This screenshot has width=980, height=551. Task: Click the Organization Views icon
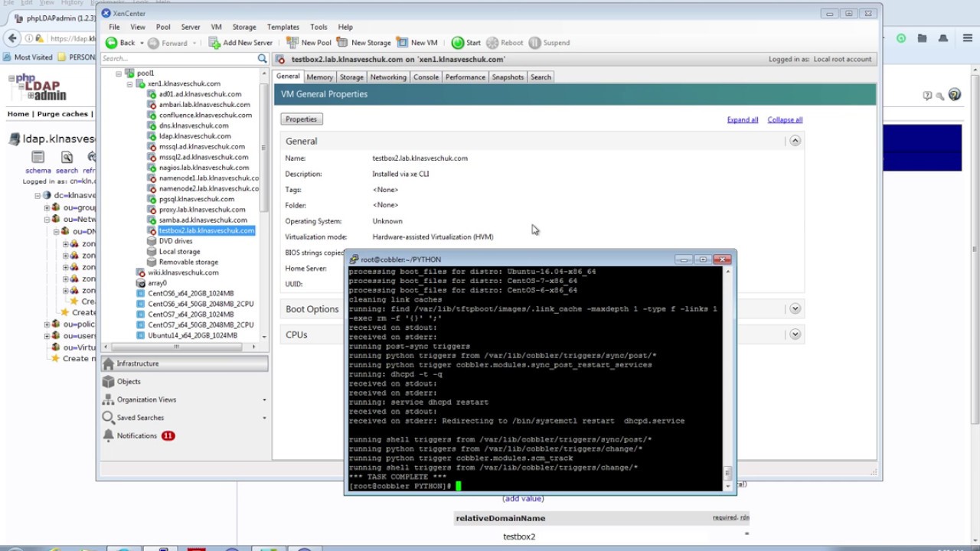coord(109,399)
